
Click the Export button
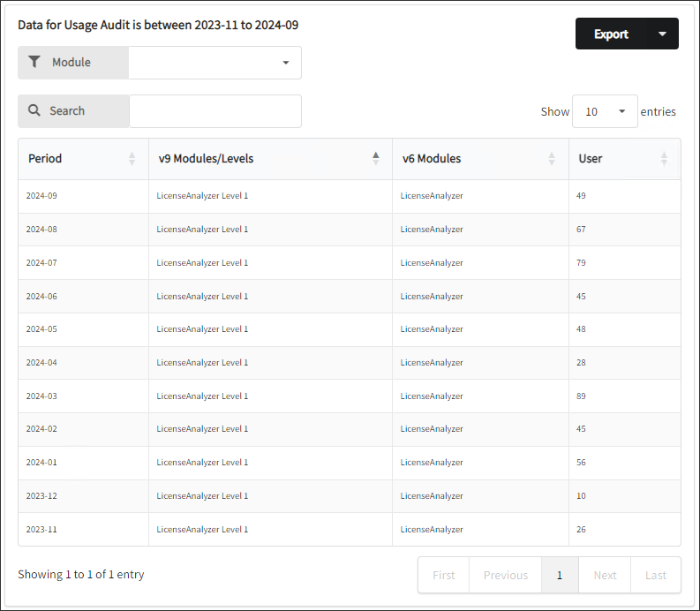click(611, 34)
